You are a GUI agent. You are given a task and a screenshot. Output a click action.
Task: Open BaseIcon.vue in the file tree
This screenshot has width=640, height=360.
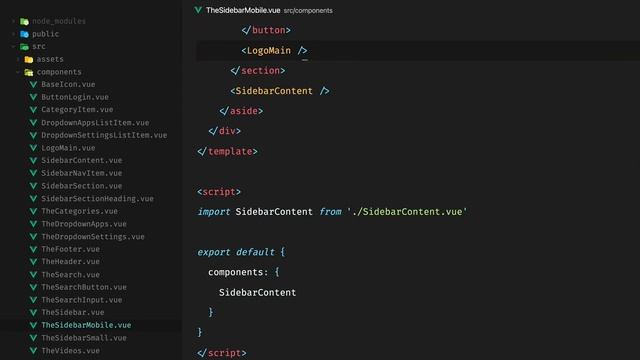68,84
